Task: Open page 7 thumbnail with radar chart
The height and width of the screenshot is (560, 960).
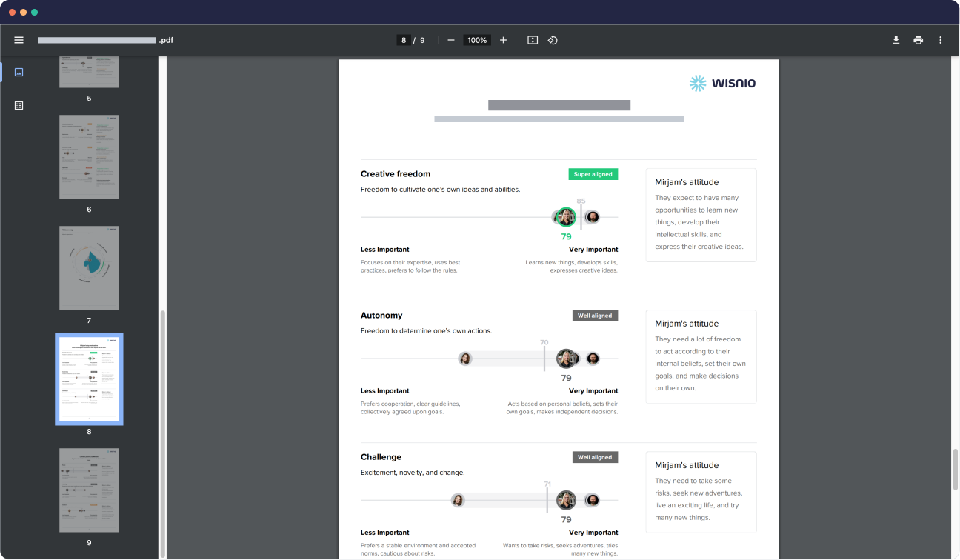Action: tap(89, 268)
